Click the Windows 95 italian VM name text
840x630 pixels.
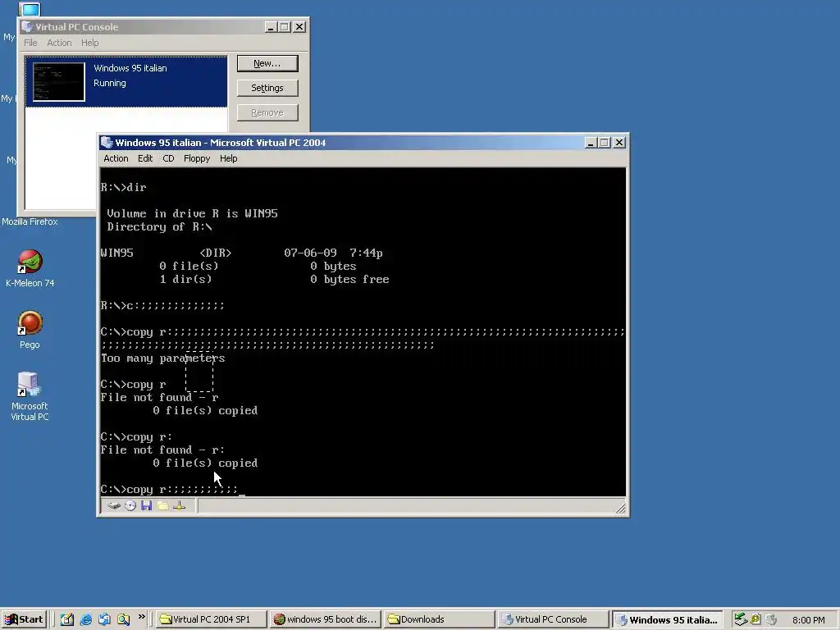pos(130,68)
